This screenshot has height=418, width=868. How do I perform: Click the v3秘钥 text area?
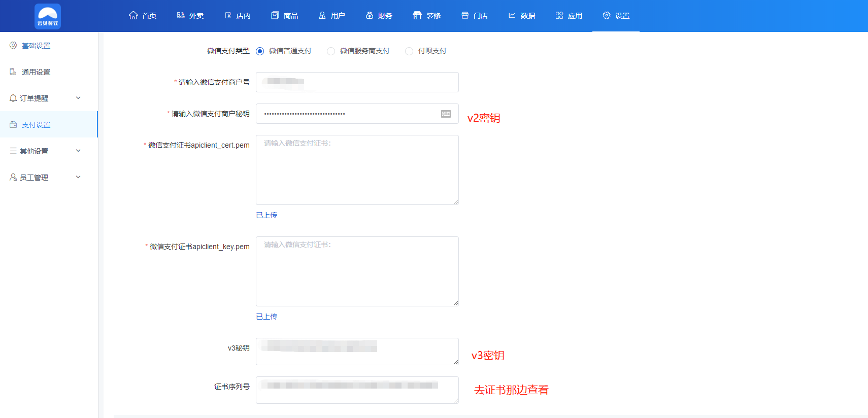click(x=357, y=352)
